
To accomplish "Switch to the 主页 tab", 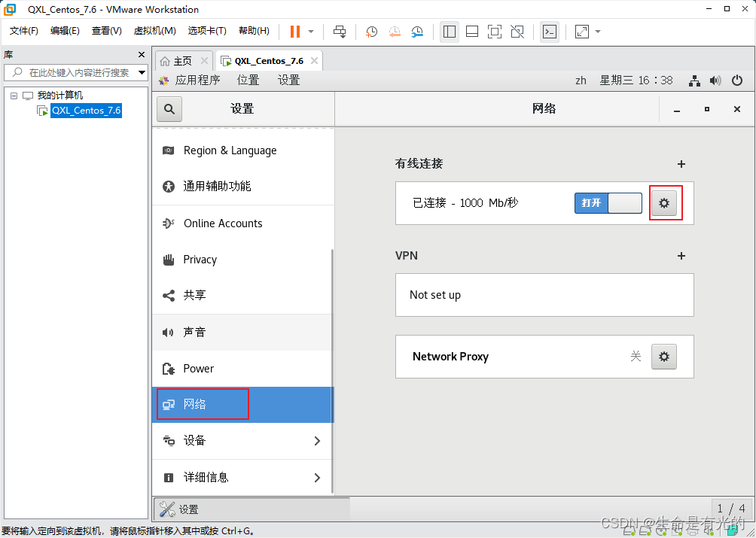I will tap(181, 60).
